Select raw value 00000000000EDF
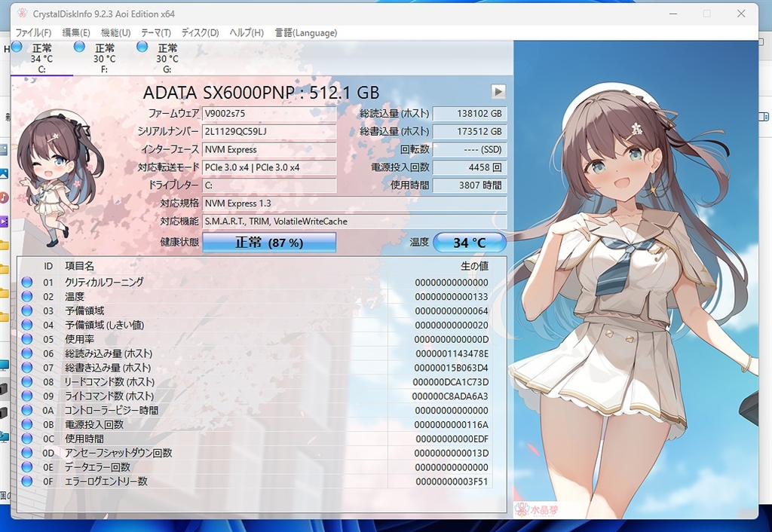 tap(452, 439)
